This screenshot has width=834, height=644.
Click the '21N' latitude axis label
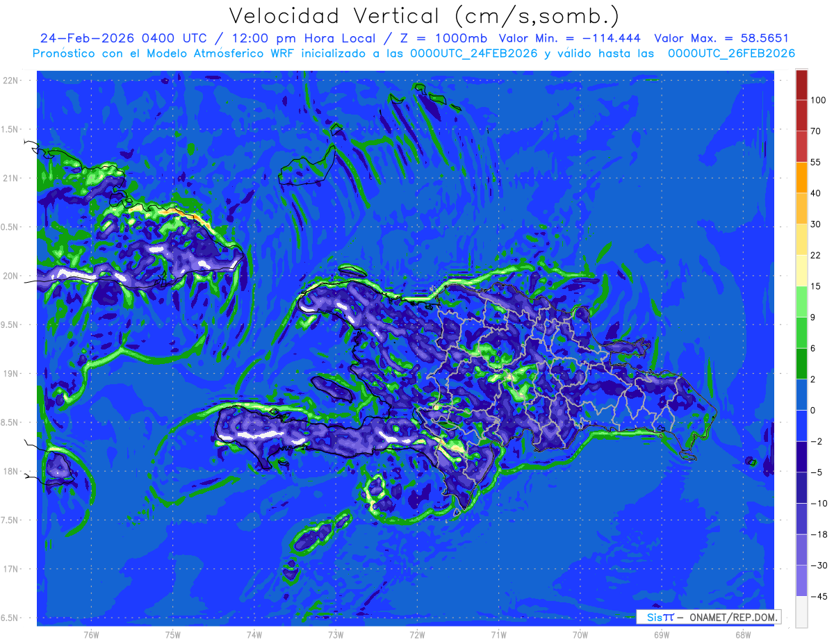coord(12,179)
